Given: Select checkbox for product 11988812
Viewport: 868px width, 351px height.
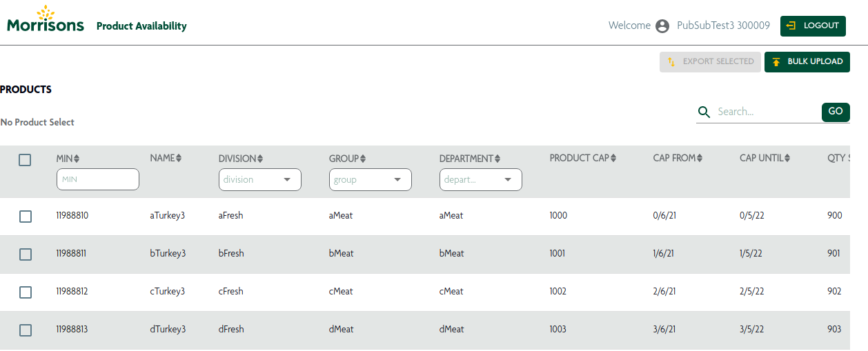Looking at the screenshot, I should click(x=26, y=292).
